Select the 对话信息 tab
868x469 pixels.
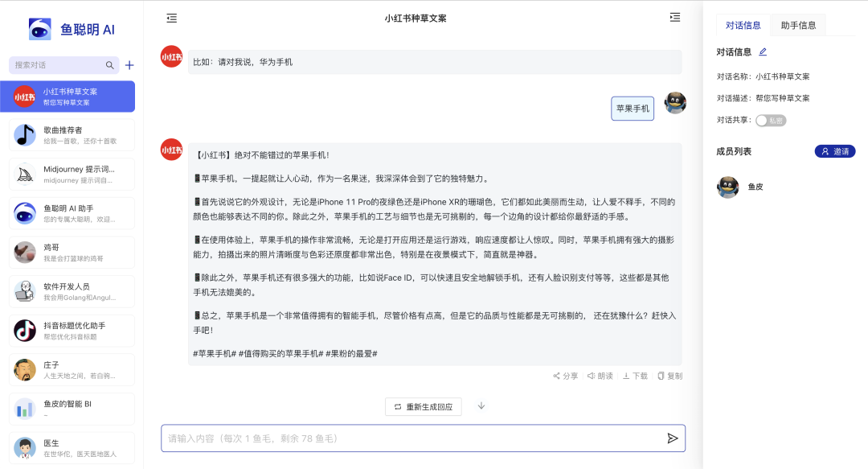743,26
